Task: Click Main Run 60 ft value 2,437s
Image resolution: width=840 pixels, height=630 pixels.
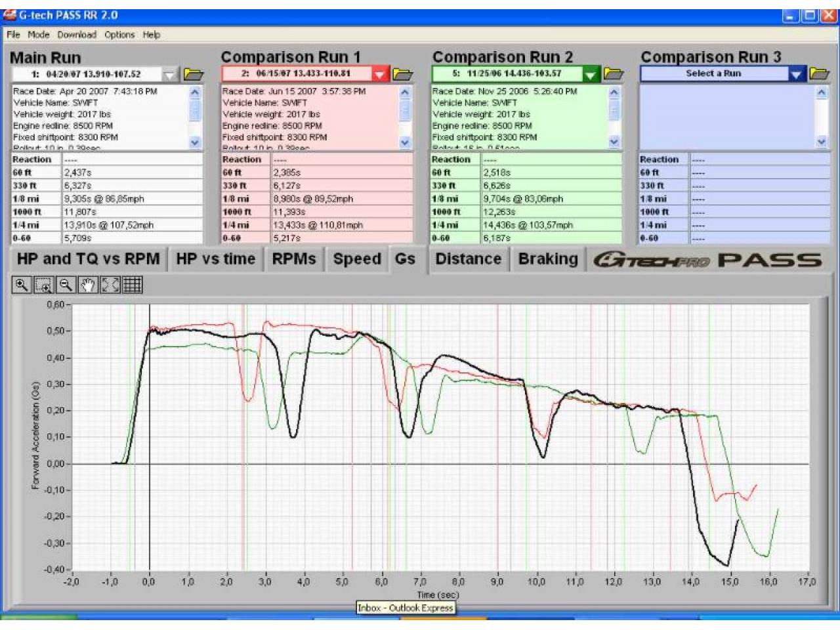Action: pos(77,173)
